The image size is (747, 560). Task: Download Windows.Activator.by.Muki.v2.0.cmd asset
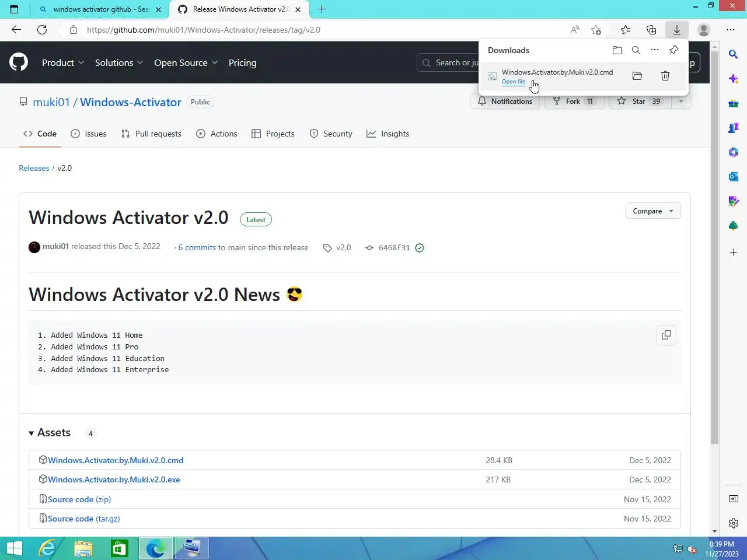116,460
